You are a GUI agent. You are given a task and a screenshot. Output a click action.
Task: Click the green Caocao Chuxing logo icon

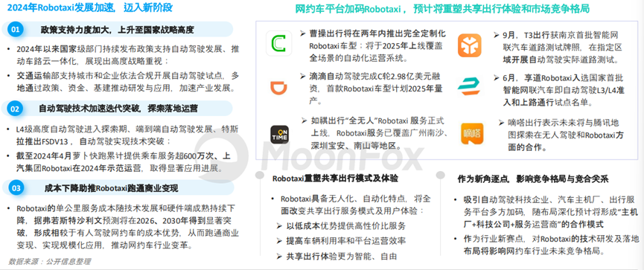pos(279,43)
